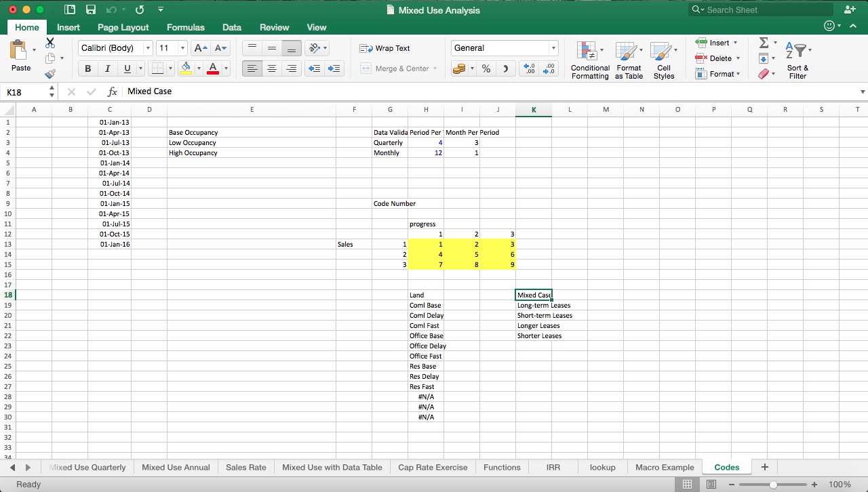Viewport: 868px width, 492px height.
Task: Switch to Page Layout view in status bar
Action: point(711,485)
